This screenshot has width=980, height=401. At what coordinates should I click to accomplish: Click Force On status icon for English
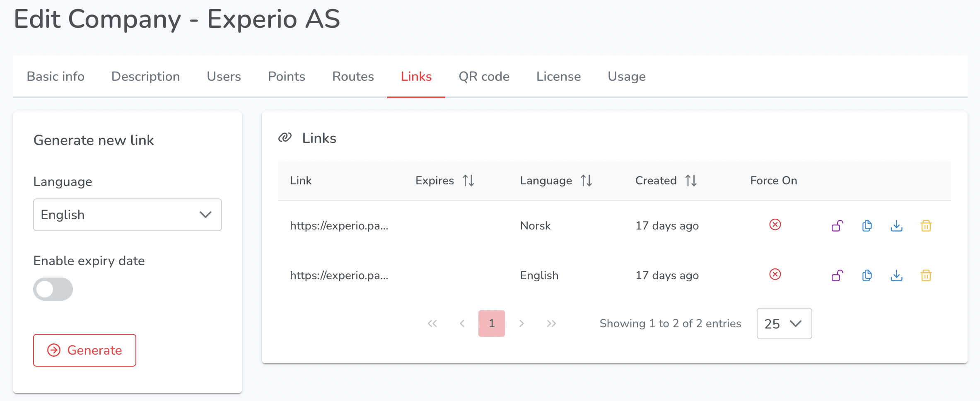tap(775, 274)
